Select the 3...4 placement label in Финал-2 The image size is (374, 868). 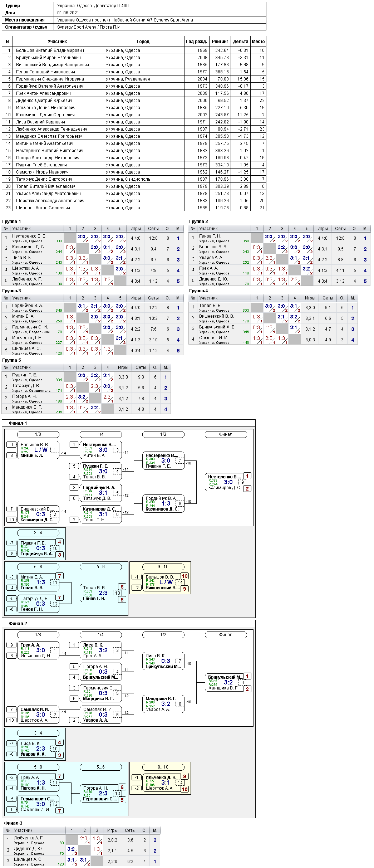(38, 733)
